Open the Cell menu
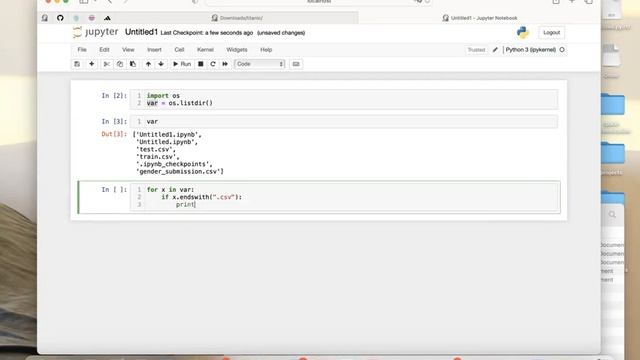640x360 pixels. coord(179,50)
